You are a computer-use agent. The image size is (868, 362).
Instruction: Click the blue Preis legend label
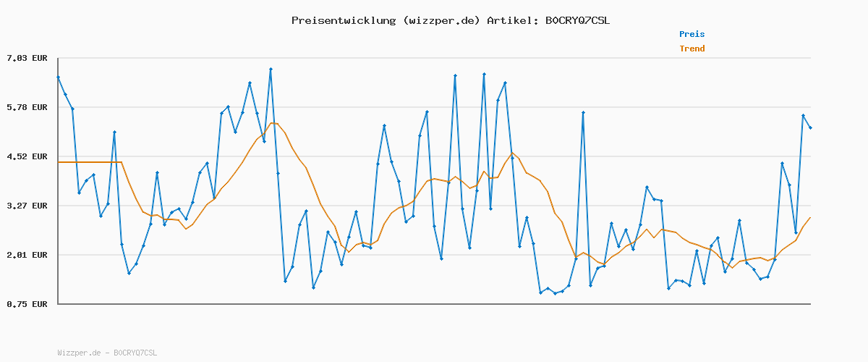click(x=692, y=34)
